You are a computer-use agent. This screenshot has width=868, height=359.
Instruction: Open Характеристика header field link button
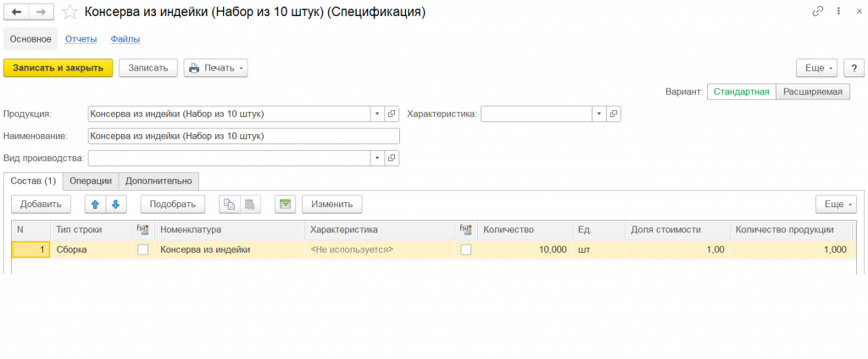pyautogui.click(x=614, y=114)
